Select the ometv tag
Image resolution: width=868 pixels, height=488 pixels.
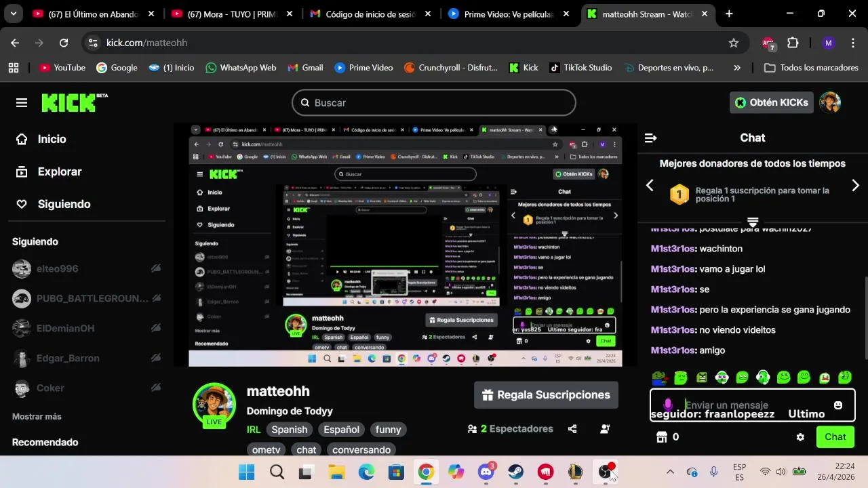click(x=266, y=450)
